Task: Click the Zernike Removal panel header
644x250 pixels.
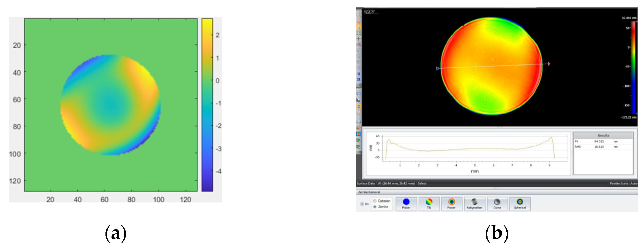Action: pos(369,192)
